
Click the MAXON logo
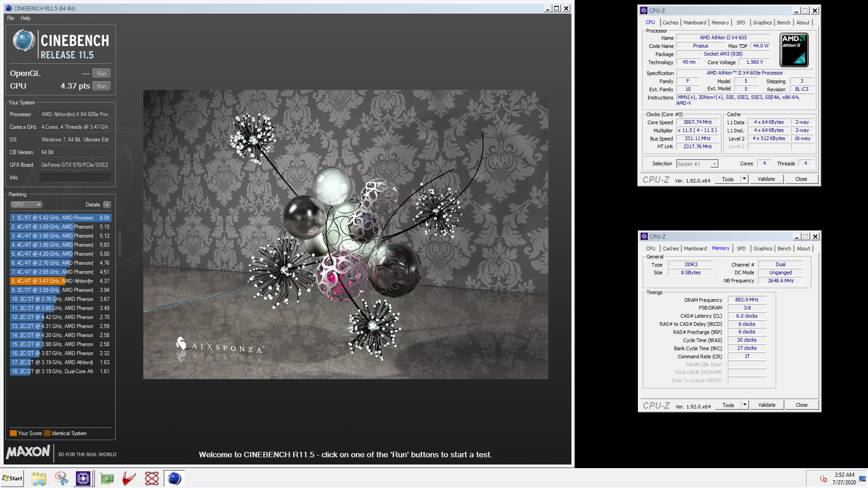coord(28,452)
